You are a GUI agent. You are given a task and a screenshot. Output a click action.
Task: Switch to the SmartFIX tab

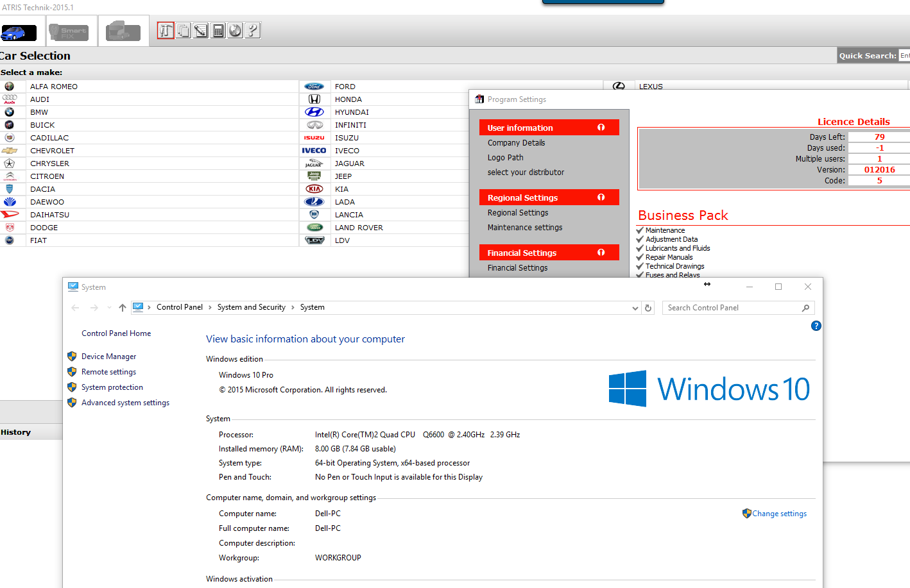(x=69, y=31)
